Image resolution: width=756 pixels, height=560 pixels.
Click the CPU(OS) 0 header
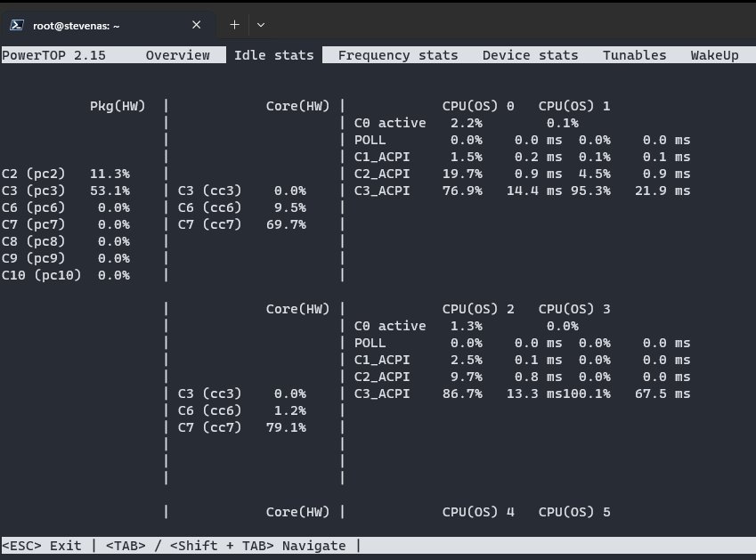click(x=478, y=106)
